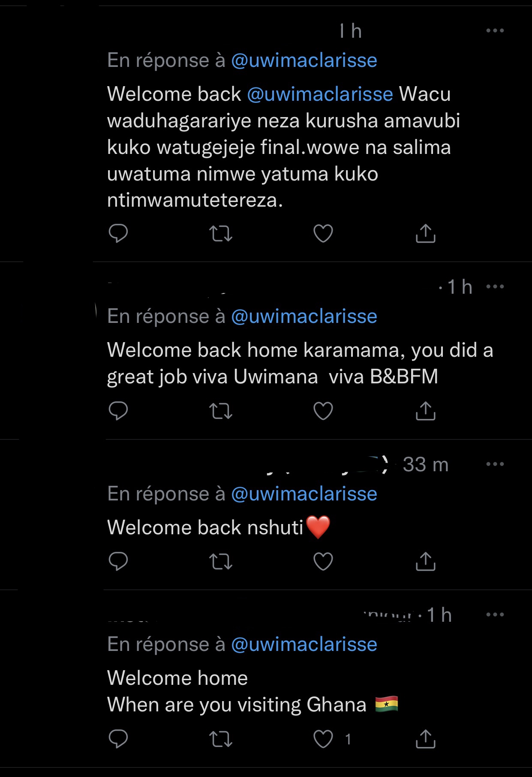
Task: Share the Ghana visit tweet
Action: pyautogui.click(x=425, y=738)
